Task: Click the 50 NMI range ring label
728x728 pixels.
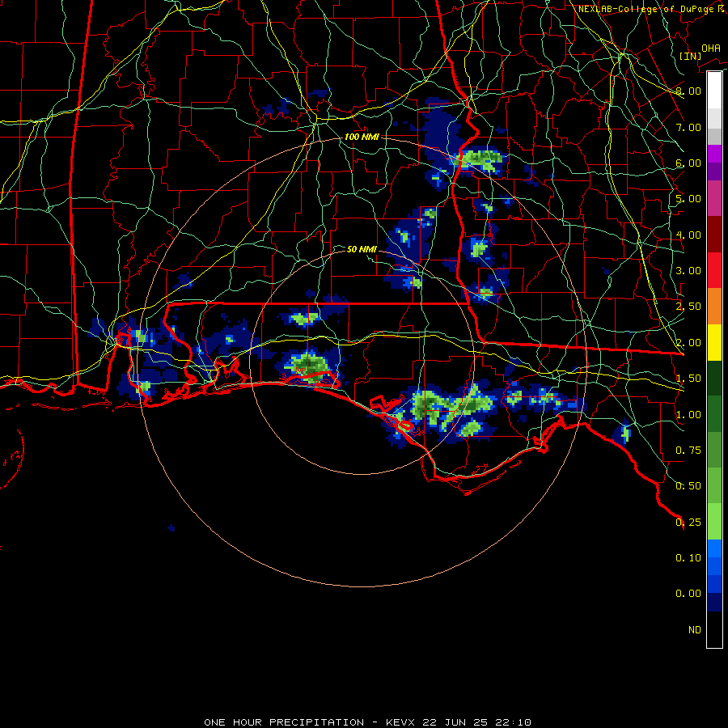Action: [362, 249]
